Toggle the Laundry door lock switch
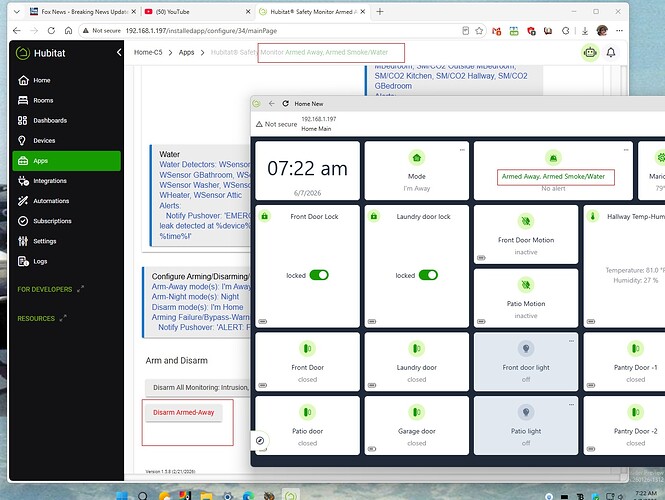 click(x=428, y=275)
